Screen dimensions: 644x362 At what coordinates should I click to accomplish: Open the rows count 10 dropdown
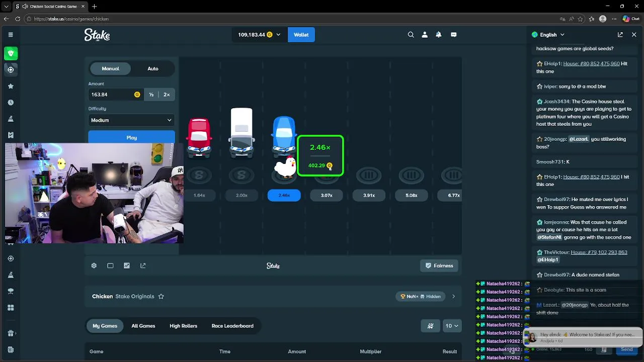452,326
